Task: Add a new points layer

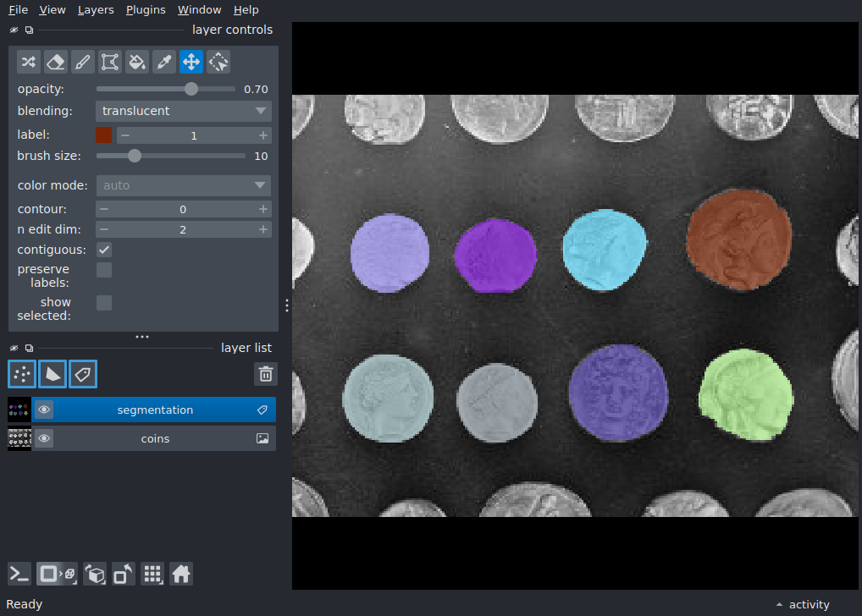Action: click(22, 374)
